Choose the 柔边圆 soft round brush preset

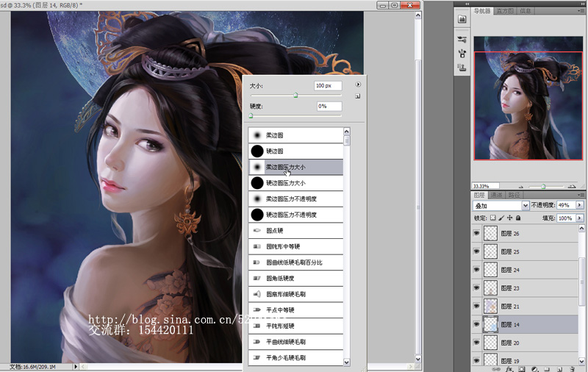(295, 135)
